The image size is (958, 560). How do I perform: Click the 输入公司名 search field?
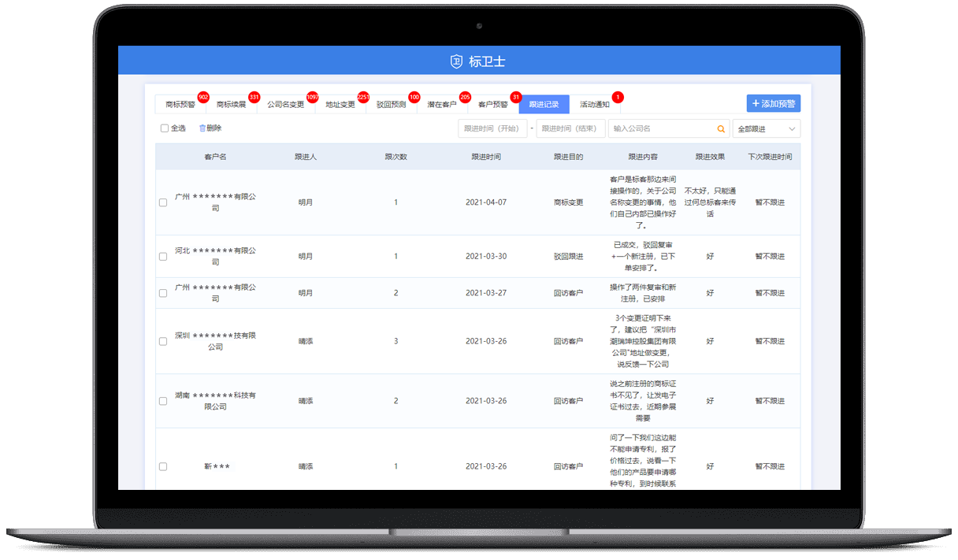click(660, 128)
